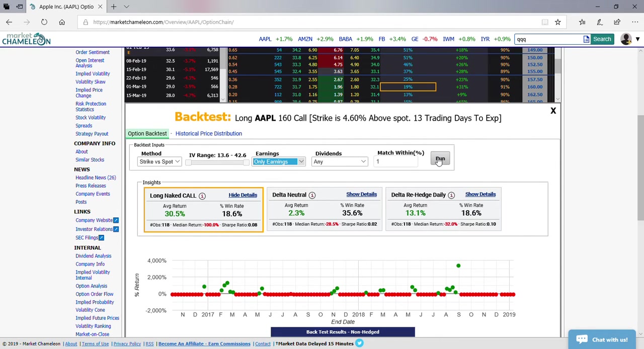The width and height of the screenshot is (644, 349).
Task: Show details for Delta Re-Hedge Daily
Action: coord(480,195)
